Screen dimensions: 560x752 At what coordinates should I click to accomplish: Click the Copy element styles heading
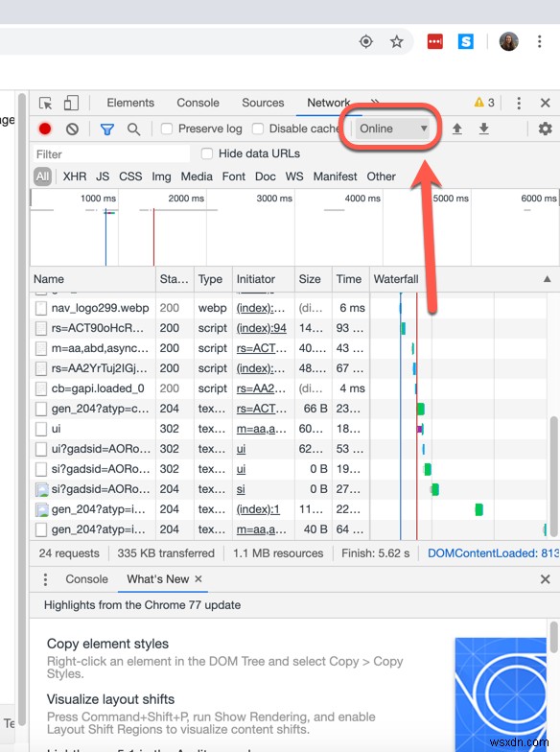[107, 644]
